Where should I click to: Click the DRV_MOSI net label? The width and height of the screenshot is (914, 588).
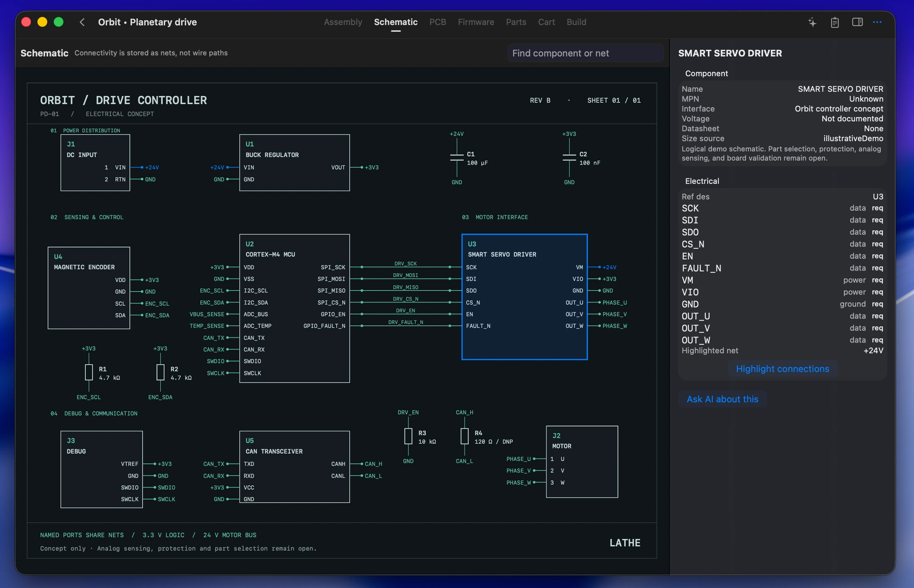(x=405, y=275)
